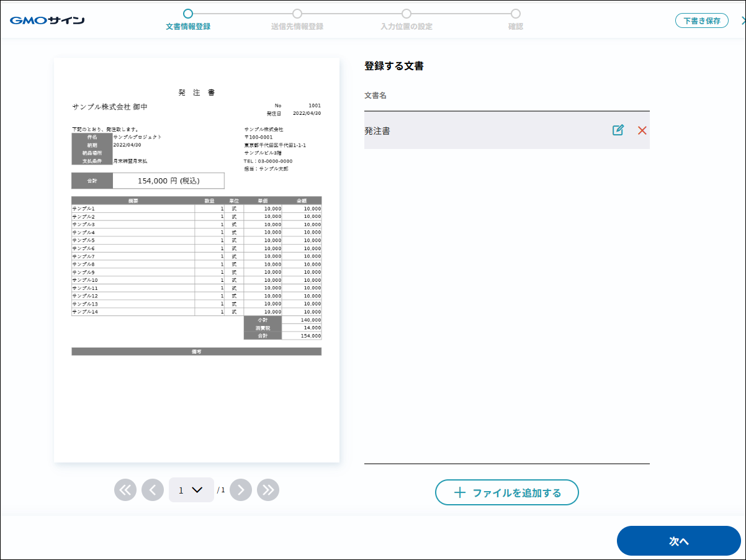Click the 文書名 column label
Screen dimensions: 746x560
click(375, 96)
